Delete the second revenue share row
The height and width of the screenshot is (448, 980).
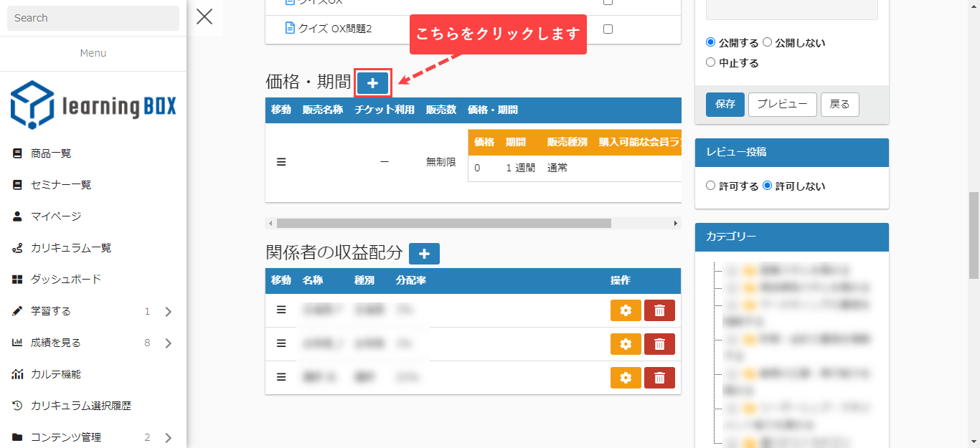(x=659, y=344)
